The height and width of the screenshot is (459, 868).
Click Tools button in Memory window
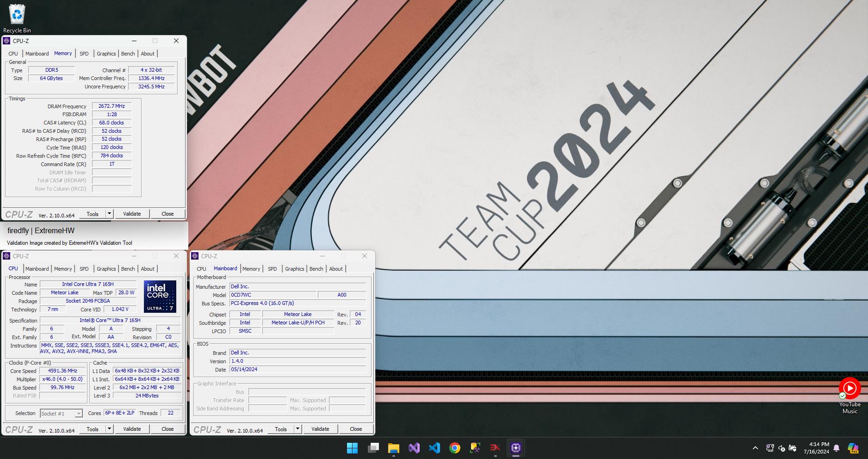93,214
